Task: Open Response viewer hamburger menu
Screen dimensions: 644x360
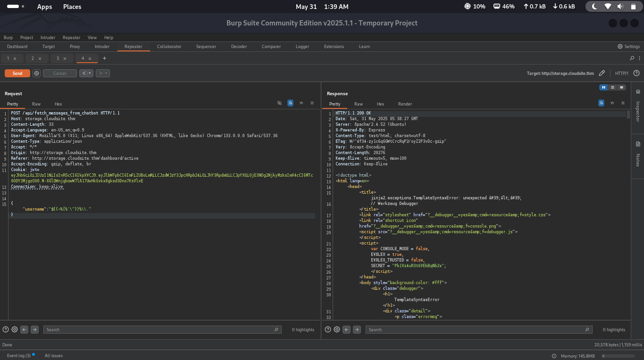Action: pyautogui.click(x=623, y=103)
